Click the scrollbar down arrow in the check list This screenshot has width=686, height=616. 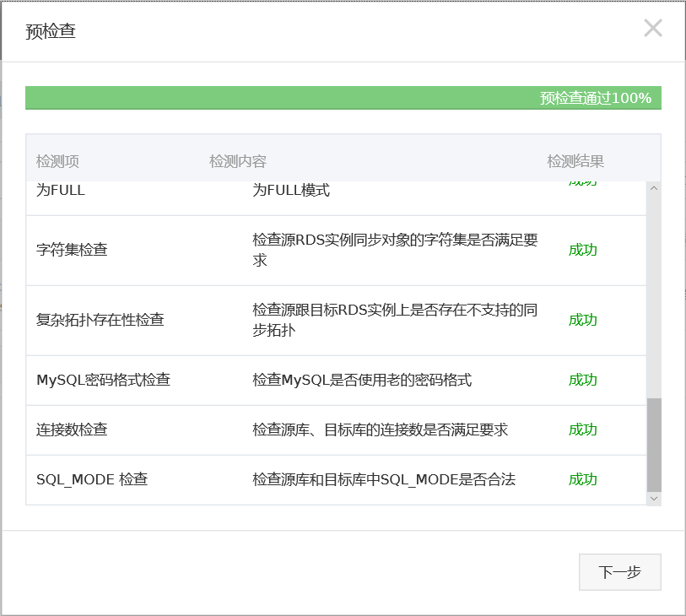(653, 499)
